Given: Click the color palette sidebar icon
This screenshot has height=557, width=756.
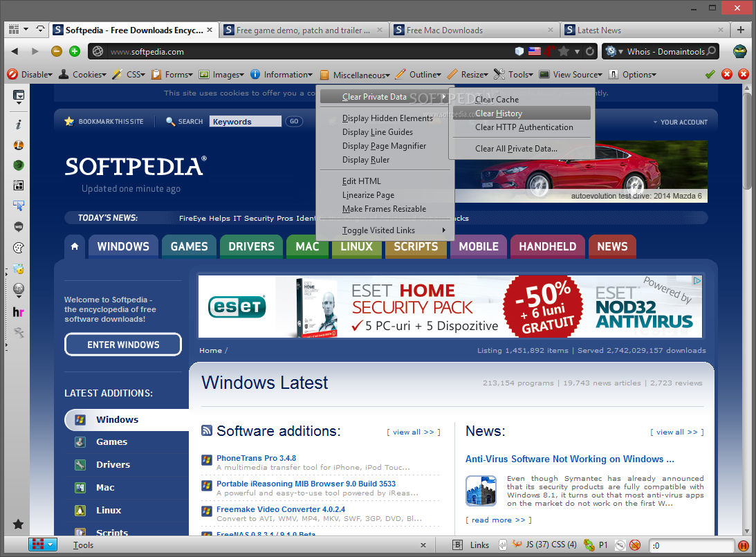Looking at the screenshot, I should [18, 248].
